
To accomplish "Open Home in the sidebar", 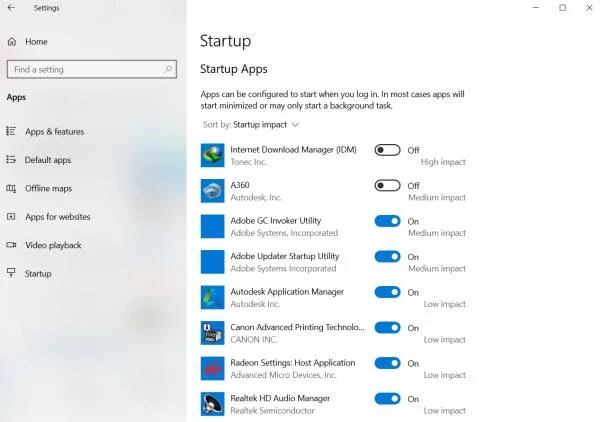I will (36, 42).
